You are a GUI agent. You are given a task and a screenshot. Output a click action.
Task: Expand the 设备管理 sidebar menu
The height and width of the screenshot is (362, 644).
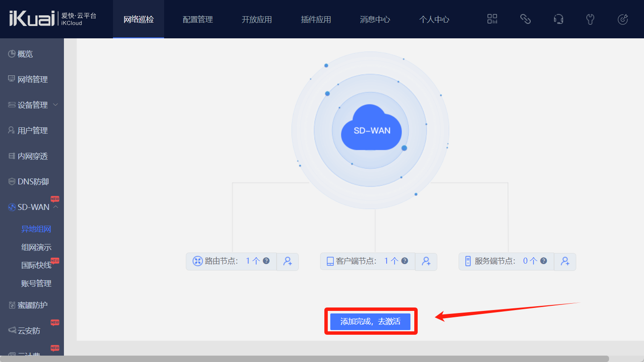click(32, 105)
